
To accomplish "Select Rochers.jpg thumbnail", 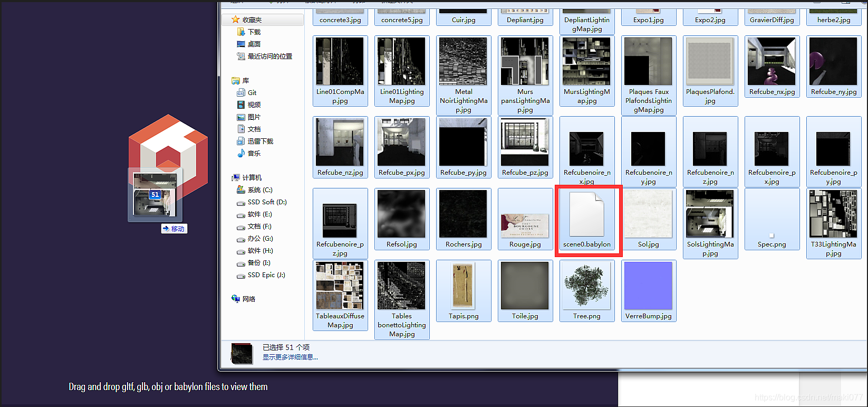I will 463,214.
